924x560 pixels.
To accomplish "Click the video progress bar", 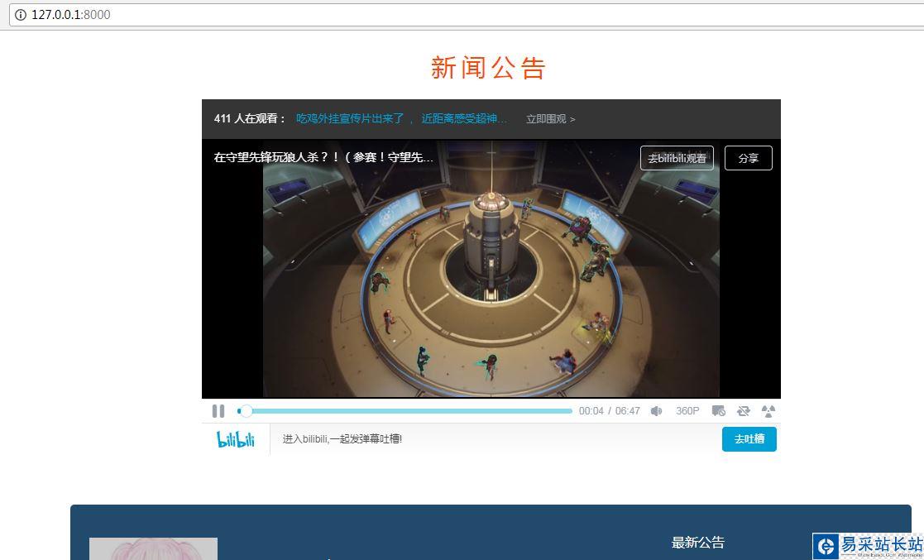I will [x=405, y=411].
